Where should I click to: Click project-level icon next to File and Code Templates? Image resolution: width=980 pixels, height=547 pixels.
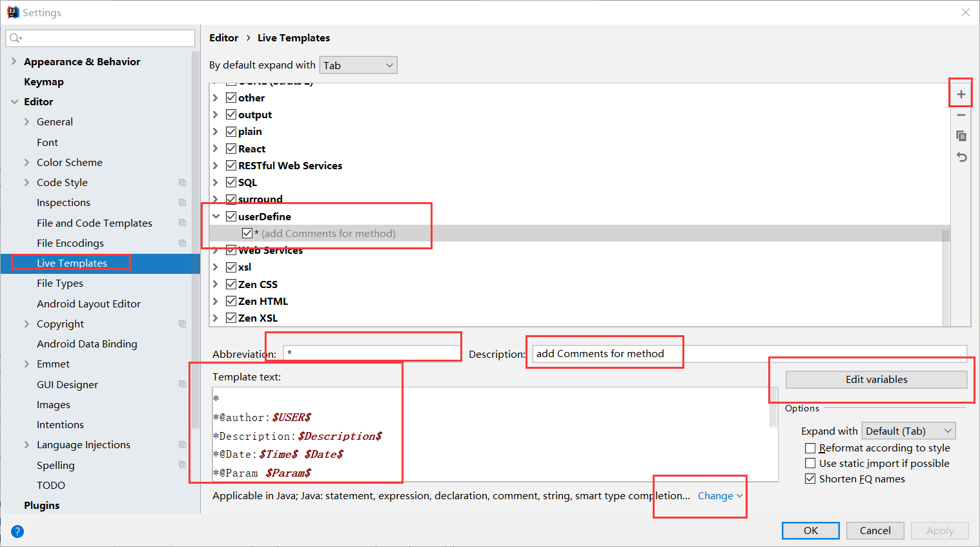click(182, 223)
